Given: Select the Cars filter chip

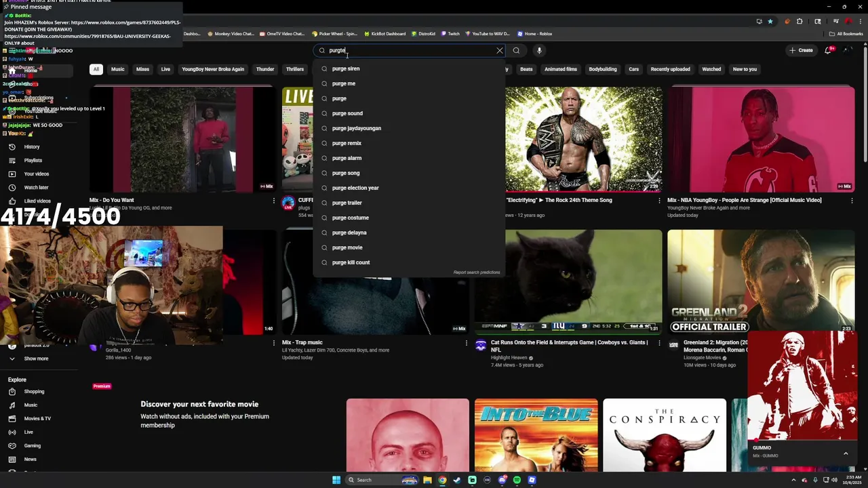Looking at the screenshot, I should (633, 69).
